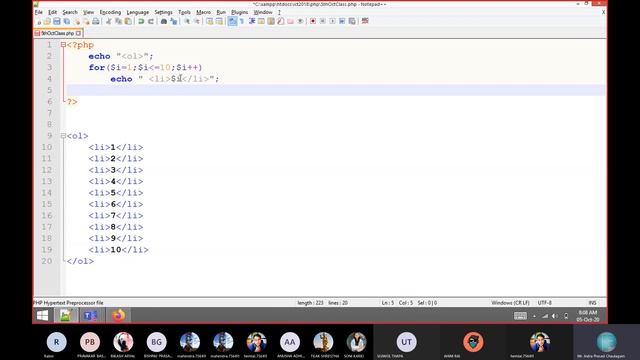Click the Print toolbar icon
640x360 pixels.
(x=96, y=21)
